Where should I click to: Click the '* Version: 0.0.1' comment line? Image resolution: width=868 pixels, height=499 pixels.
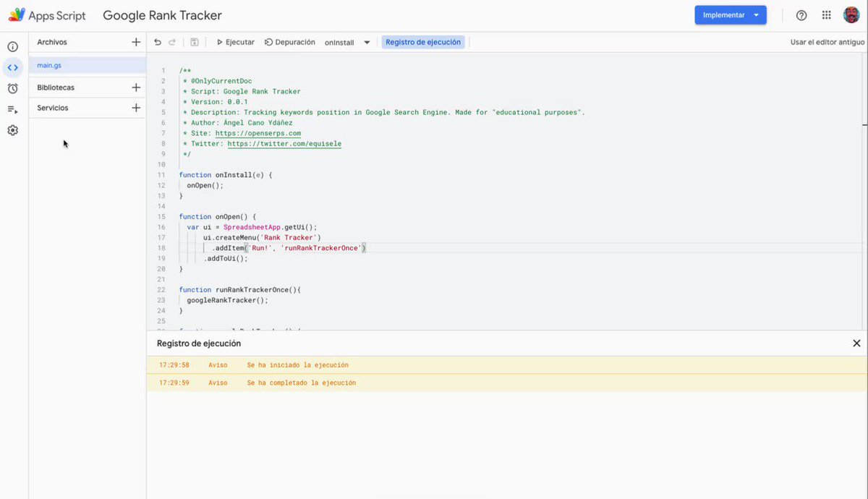coord(215,102)
